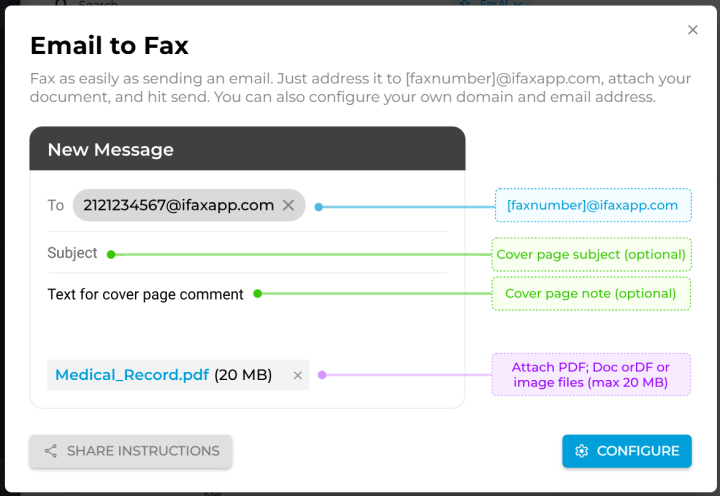Click the Cover page subject (optional) callout

pyautogui.click(x=591, y=254)
